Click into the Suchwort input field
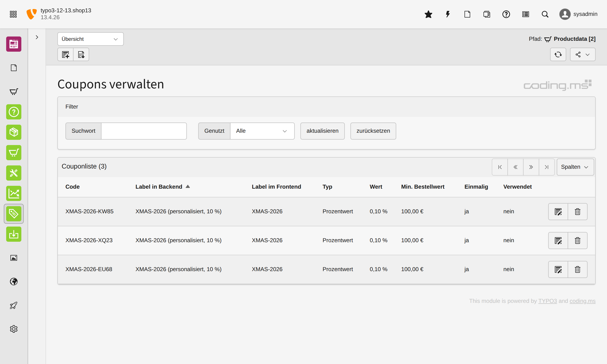This screenshot has height=364, width=607. point(144,131)
